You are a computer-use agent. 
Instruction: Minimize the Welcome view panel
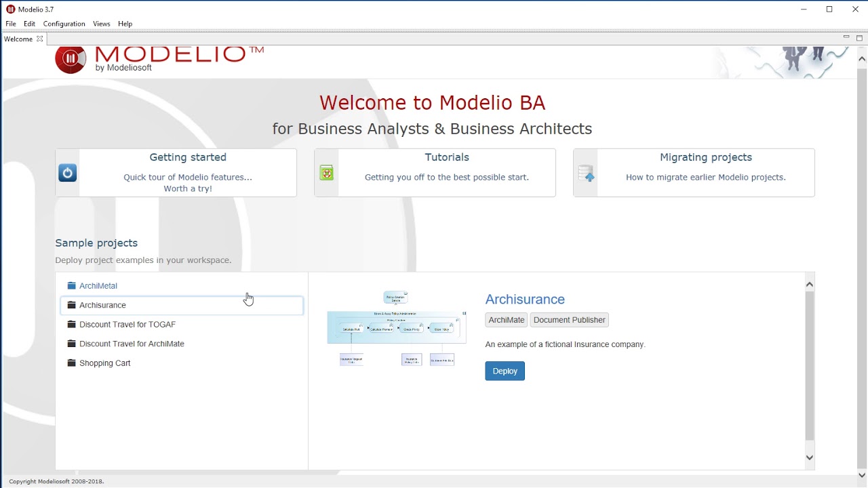[x=846, y=37]
